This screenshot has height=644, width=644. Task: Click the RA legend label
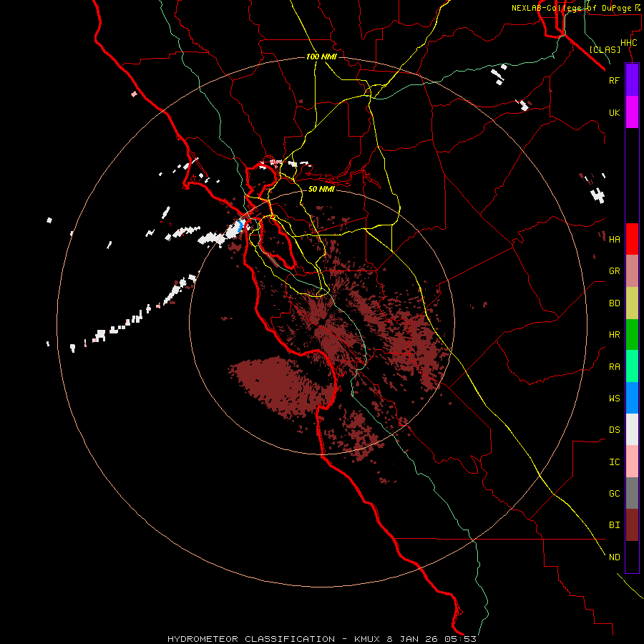point(614,366)
